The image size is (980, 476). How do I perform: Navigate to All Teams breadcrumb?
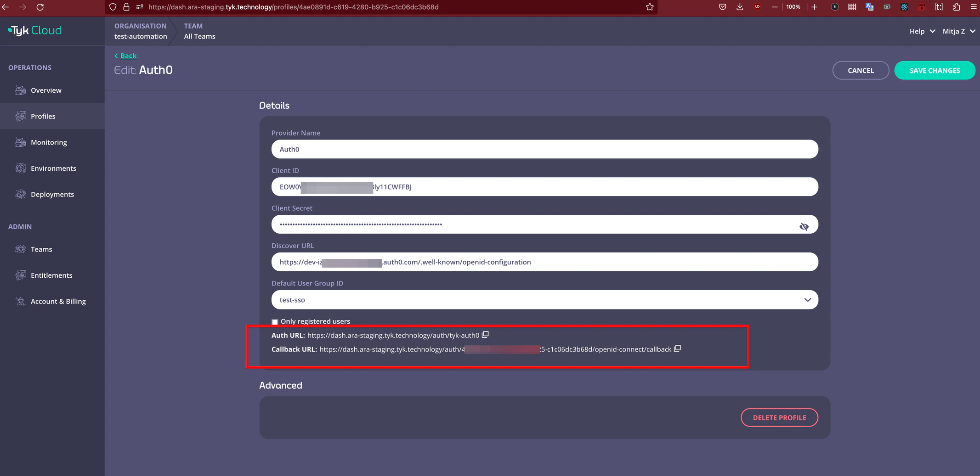point(199,36)
